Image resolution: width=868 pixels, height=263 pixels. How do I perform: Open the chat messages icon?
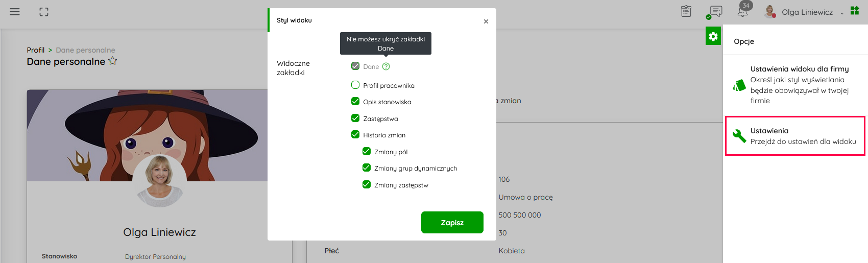(x=716, y=11)
